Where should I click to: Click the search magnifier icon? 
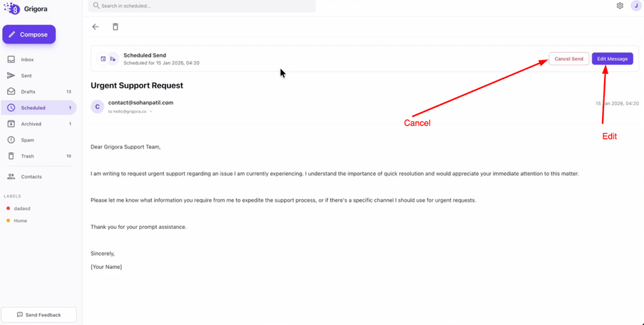[96, 6]
